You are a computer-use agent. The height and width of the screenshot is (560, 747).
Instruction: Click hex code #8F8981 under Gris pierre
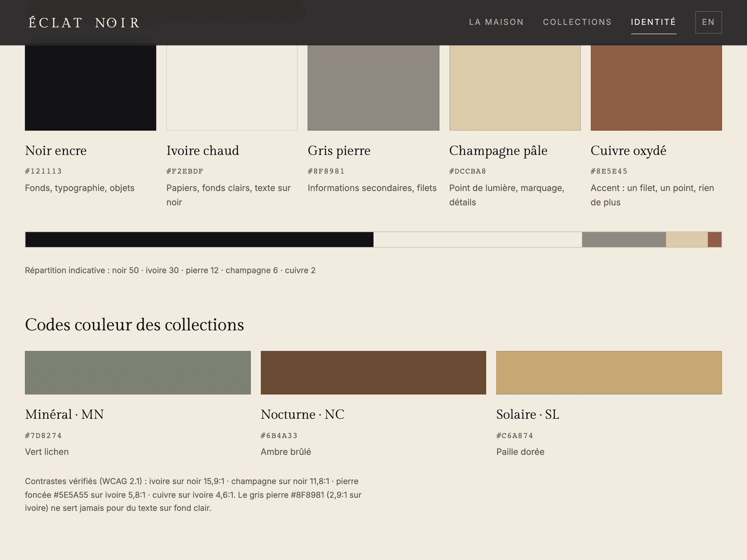326,171
